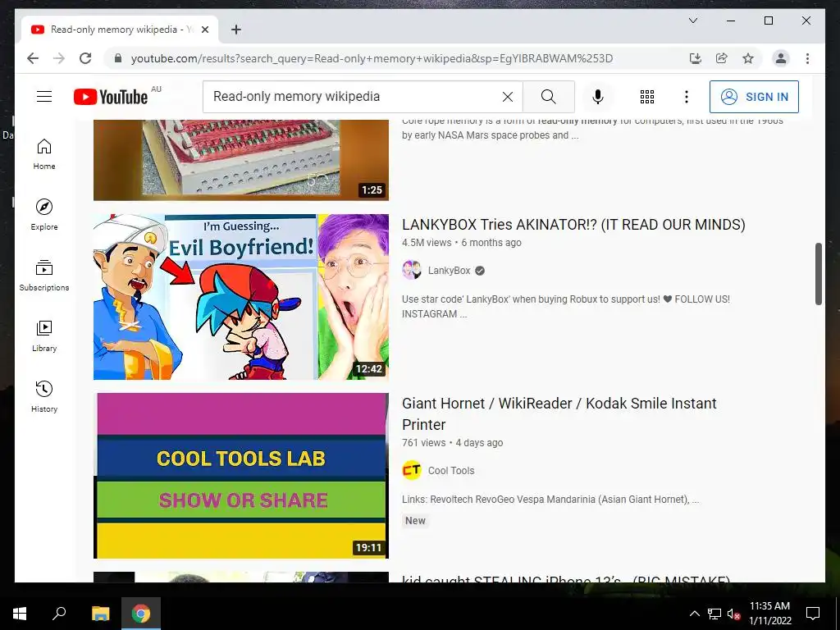This screenshot has height=630, width=840.
Task: Open Giant Hornet / WikiReader video title
Action: click(559, 413)
